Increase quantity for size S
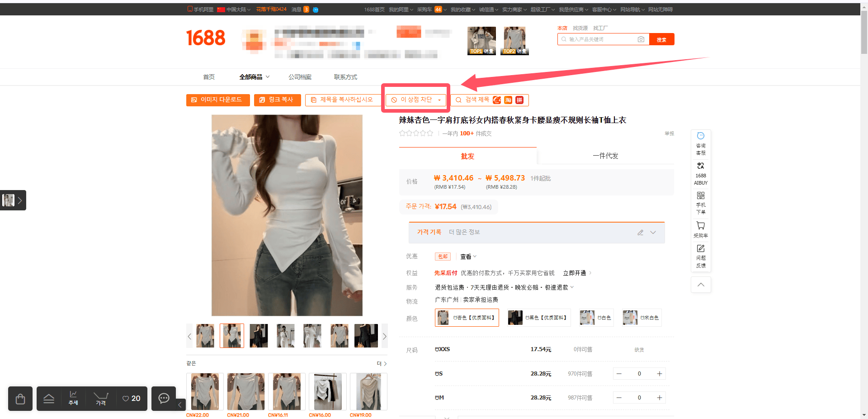The width and height of the screenshot is (868, 419). 660,374
